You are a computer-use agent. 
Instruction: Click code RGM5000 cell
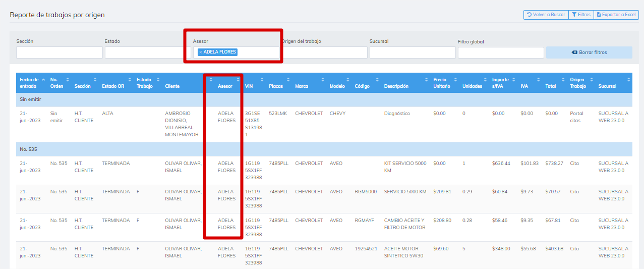click(x=366, y=192)
